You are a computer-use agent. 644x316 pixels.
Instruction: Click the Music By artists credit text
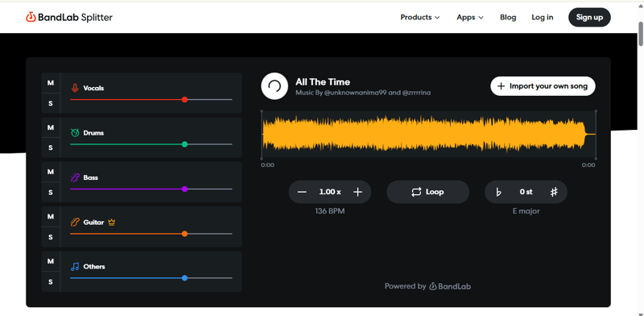pyautogui.click(x=363, y=93)
